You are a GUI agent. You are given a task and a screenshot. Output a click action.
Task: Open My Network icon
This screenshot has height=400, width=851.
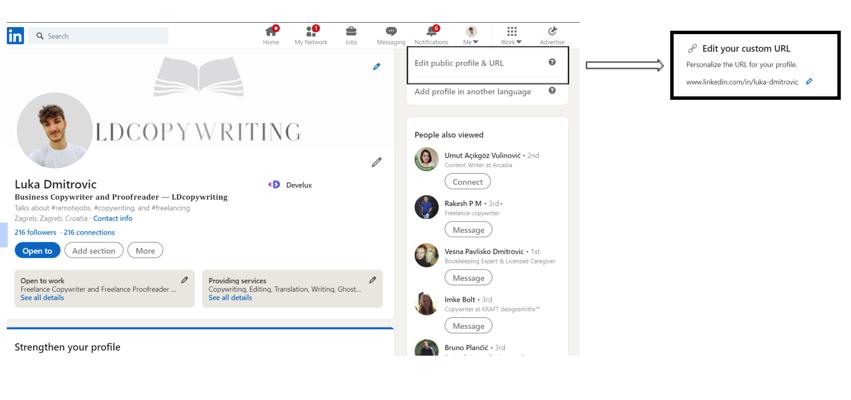(x=311, y=31)
